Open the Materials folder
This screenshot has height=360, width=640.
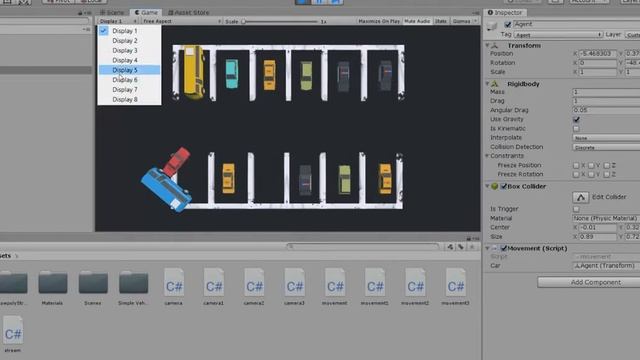click(x=53, y=287)
